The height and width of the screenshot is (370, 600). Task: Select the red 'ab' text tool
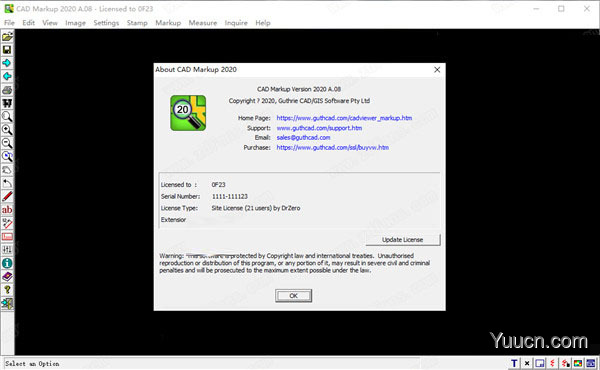[7, 210]
